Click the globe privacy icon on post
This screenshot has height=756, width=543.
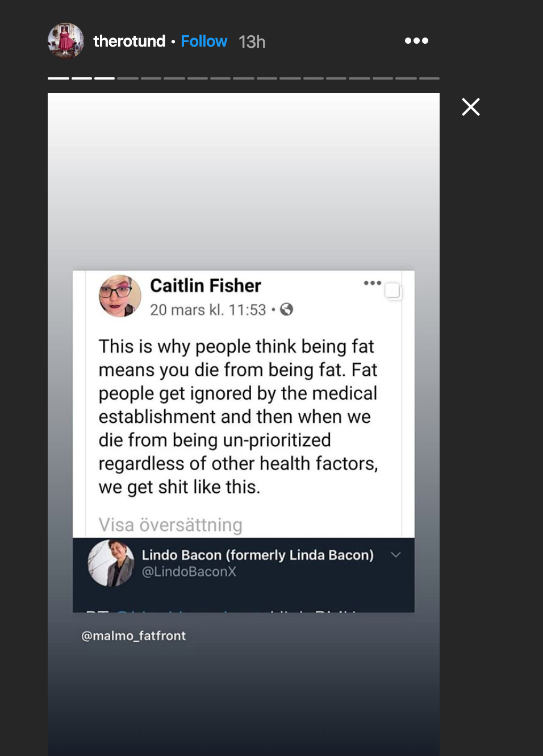click(287, 309)
